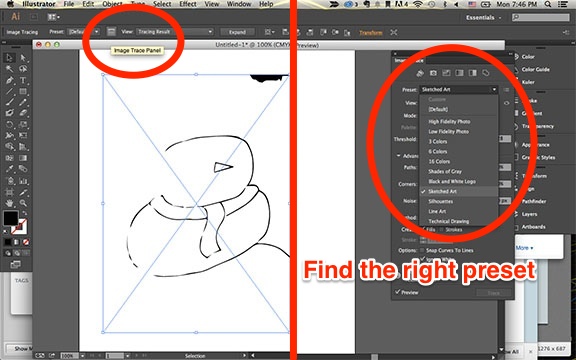This screenshot has width=576, height=360.
Task: Toggle the Strokes checkbox
Action: (x=442, y=230)
